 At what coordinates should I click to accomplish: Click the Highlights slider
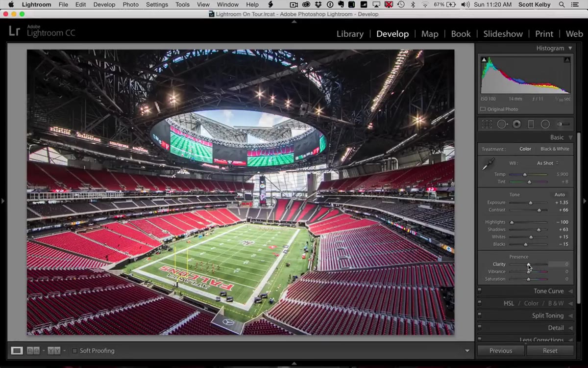click(x=528, y=222)
